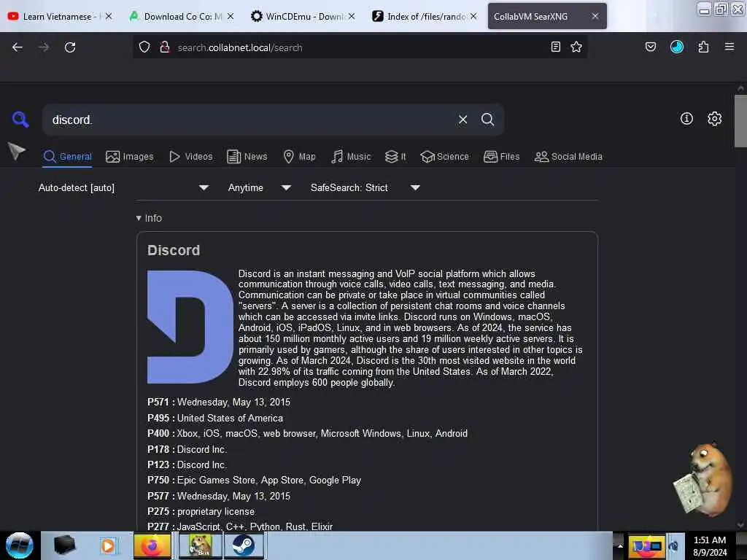Close the WinCDEmu tab
747x560 pixels.
pos(352,16)
